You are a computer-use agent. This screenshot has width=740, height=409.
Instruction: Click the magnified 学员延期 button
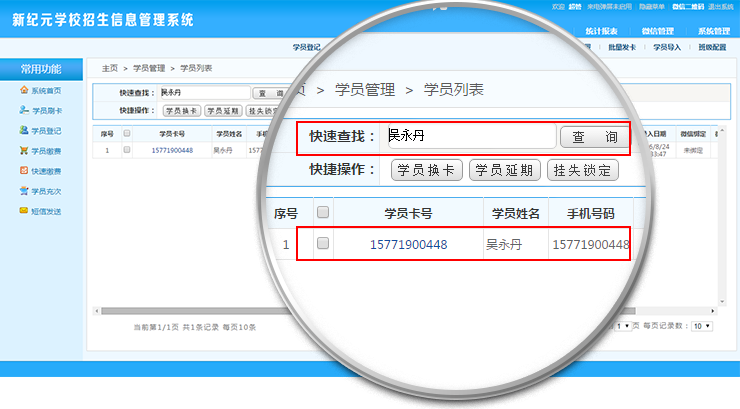click(505, 170)
